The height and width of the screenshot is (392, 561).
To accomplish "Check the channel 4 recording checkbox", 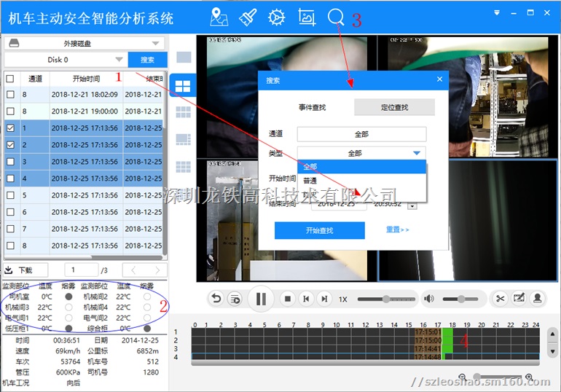I will pos(10,178).
